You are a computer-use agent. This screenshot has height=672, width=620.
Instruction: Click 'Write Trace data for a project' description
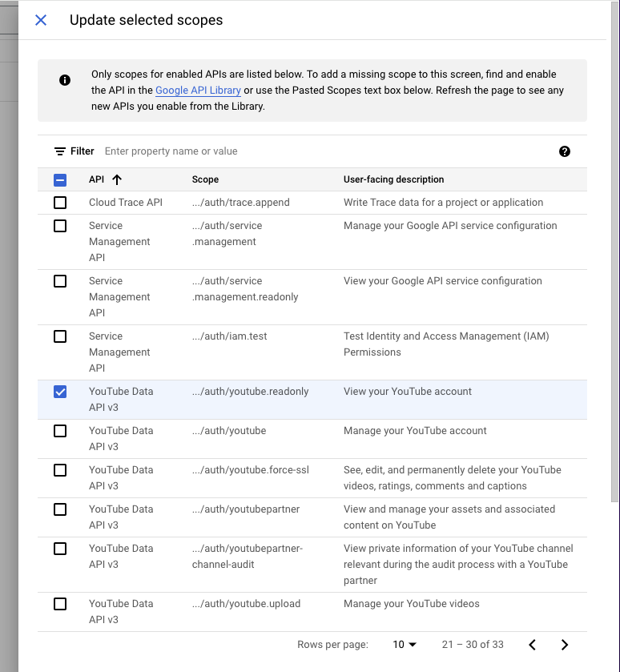pos(443,203)
